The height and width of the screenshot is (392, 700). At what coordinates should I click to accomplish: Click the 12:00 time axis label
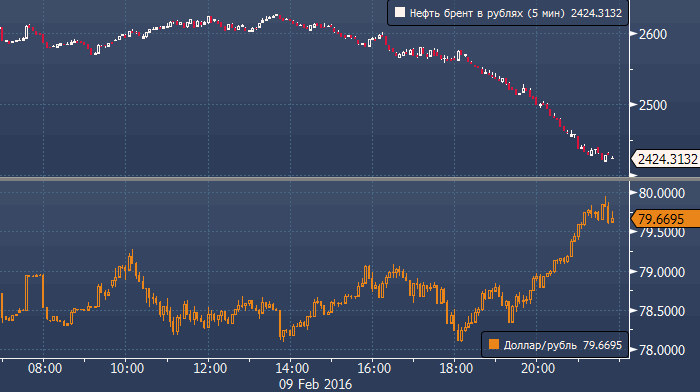point(210,368)
